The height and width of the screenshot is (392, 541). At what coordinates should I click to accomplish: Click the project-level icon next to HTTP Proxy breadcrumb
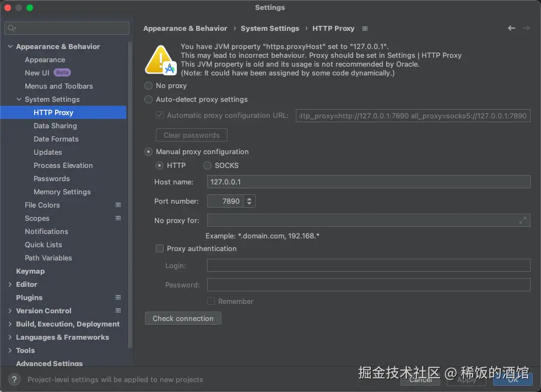pyautogui.click(x=365, y=29)
